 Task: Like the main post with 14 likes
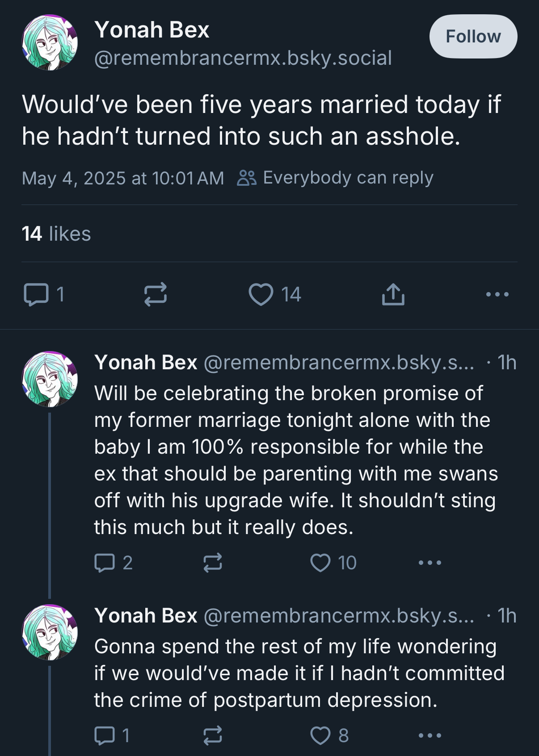pyautogui.click(x=261, y=294)
